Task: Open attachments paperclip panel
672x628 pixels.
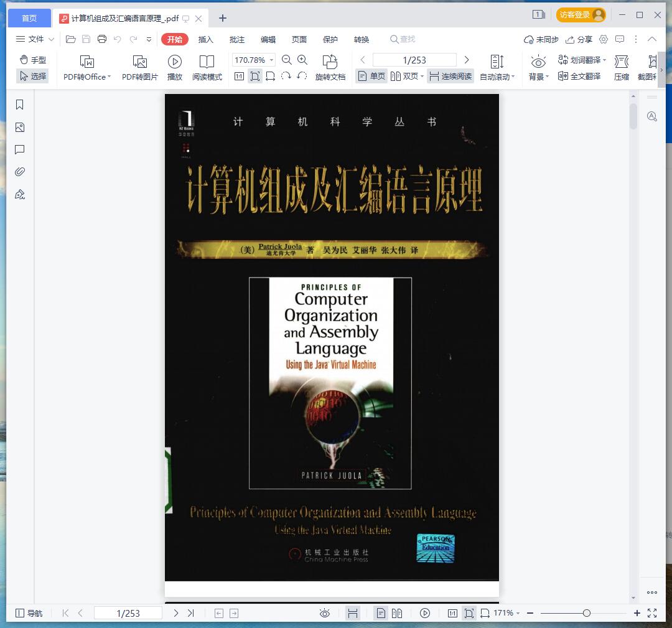Action: (20, 172)
